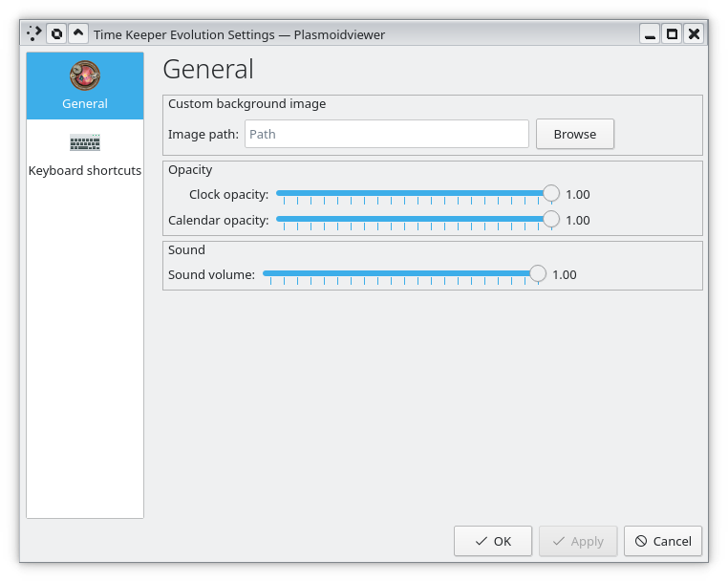728x582 pixels.
Task: Click the Sound volume slider handle
Action: (538, 273)
